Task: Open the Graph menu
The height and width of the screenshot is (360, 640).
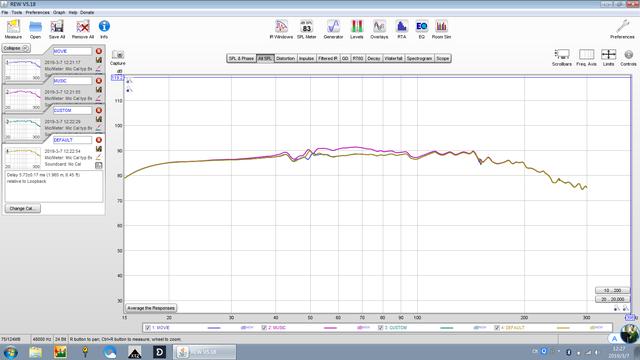Action: (59, 13)
